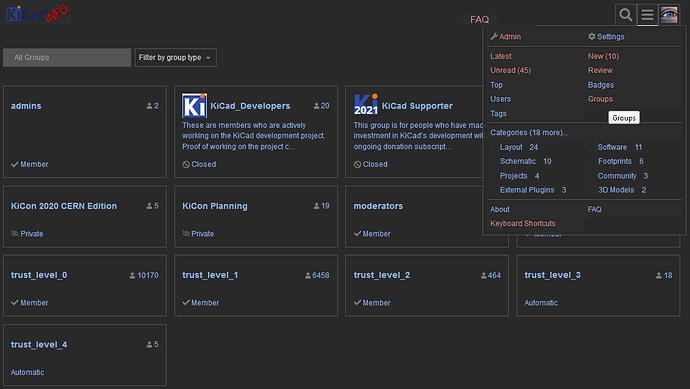Open the Layout category
This screenshot has height=389, width=690.
[511, 147]
